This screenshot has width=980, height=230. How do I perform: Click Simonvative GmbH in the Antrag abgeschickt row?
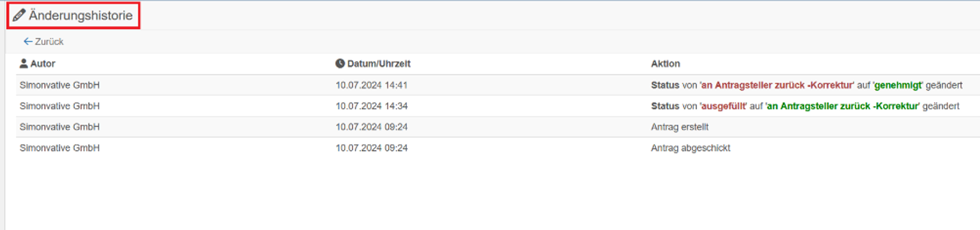(x=59, y=148)
